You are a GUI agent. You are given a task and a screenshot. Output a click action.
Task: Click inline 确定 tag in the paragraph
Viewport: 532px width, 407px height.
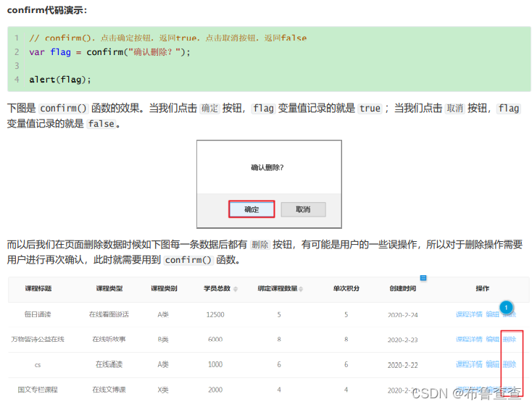click(x=209, y=109)
